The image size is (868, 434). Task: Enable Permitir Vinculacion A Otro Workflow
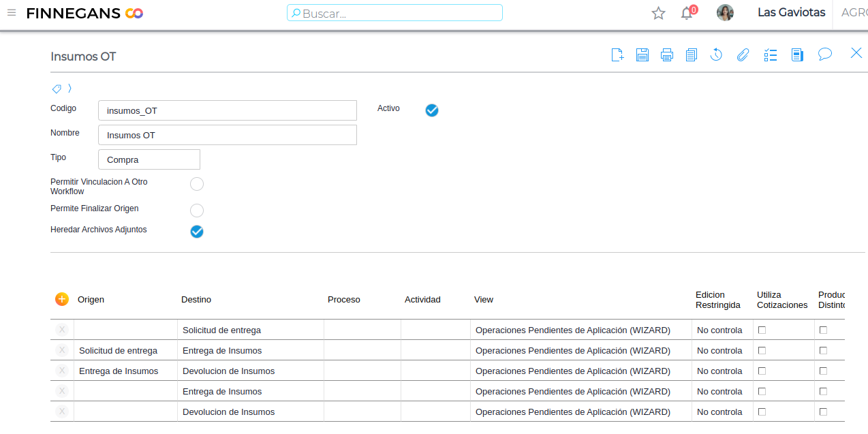click(197, 184)
